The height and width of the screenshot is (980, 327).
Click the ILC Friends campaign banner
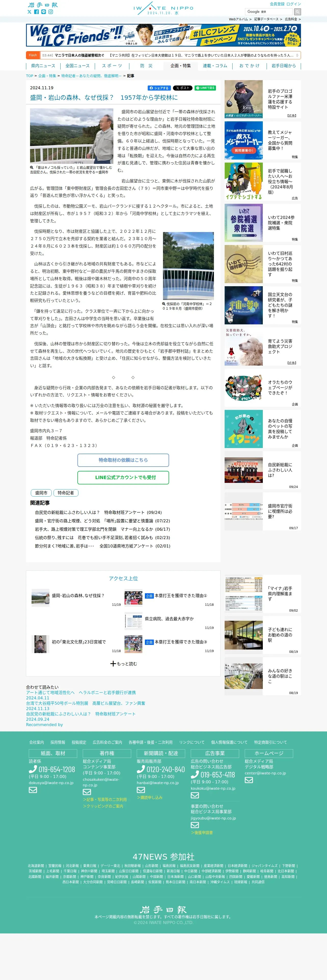pos(163,35)
